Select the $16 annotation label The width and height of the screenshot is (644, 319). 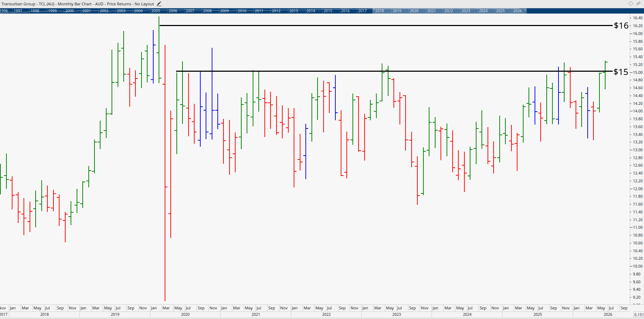(621, 25)
